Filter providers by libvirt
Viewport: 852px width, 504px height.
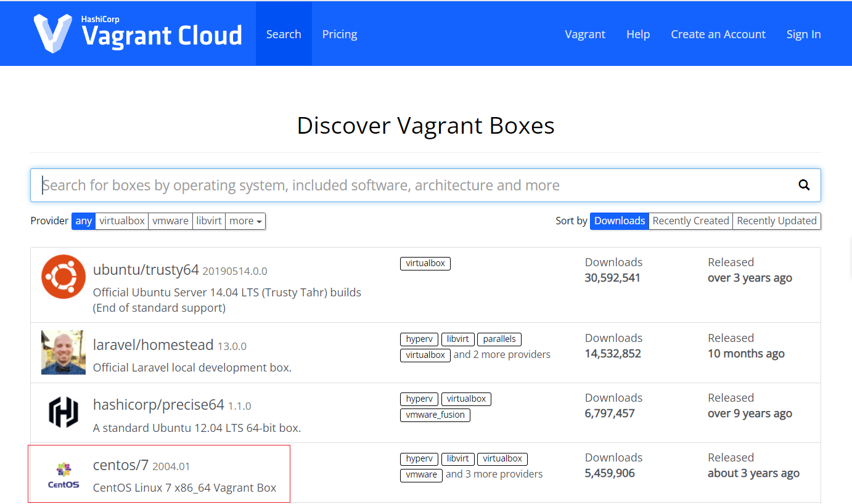tap(209, 221)
